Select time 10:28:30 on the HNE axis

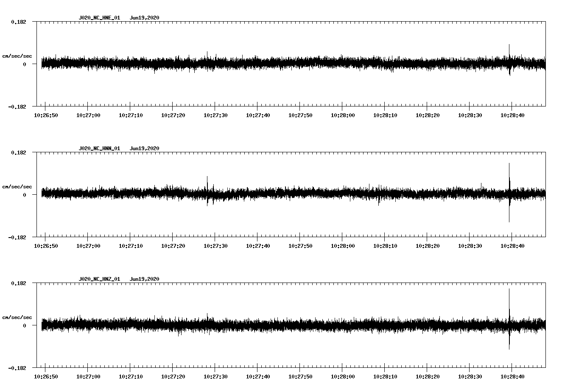coord(470,115)
